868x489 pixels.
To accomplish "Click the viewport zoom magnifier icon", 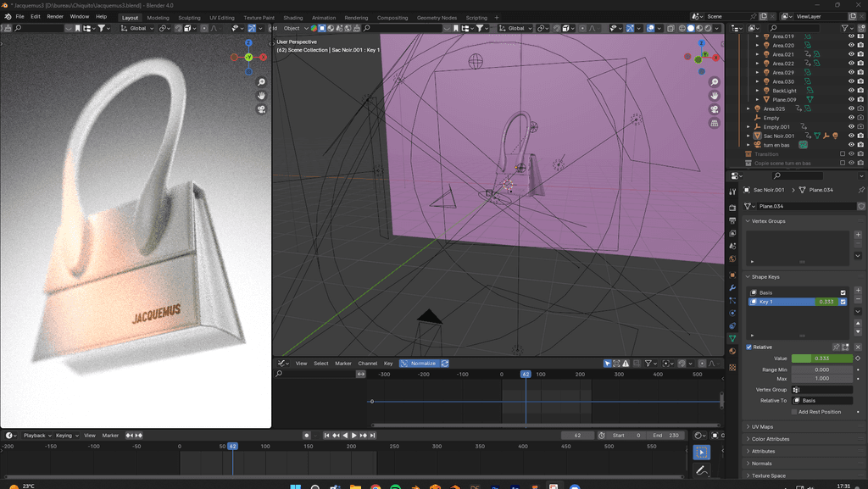I will pyautogui.click(x=715, y=81).
